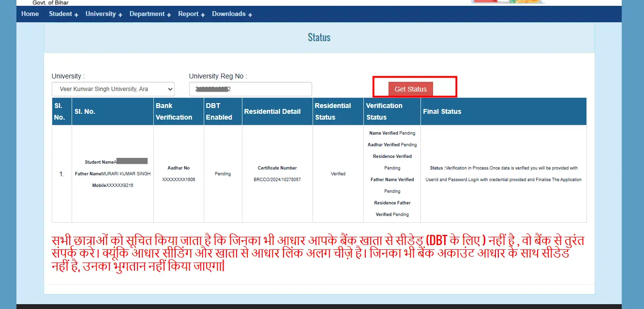Screen dimensions: 644x309
Task: Click the Pending value under DBT Enabled
Action: point(223,174)
